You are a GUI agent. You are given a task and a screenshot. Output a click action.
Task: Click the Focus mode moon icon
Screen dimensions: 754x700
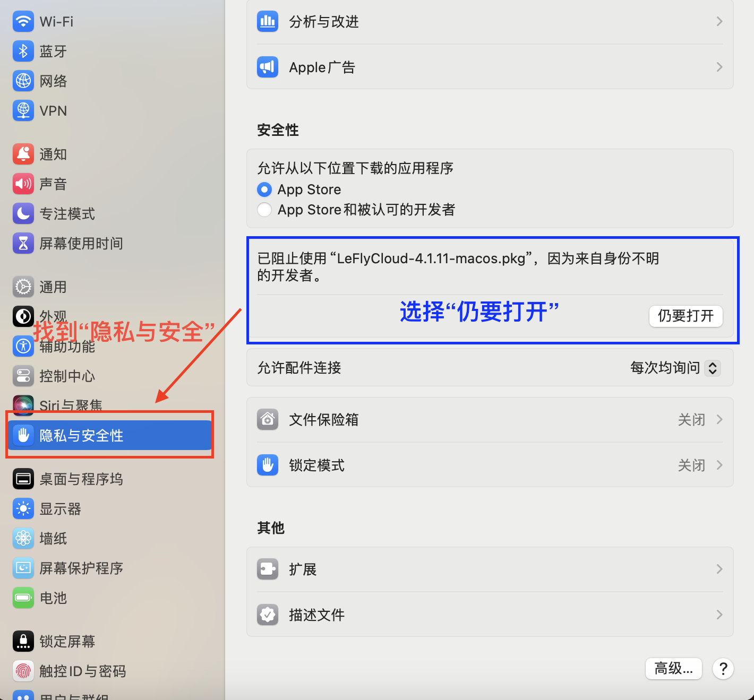coord(23,214)
